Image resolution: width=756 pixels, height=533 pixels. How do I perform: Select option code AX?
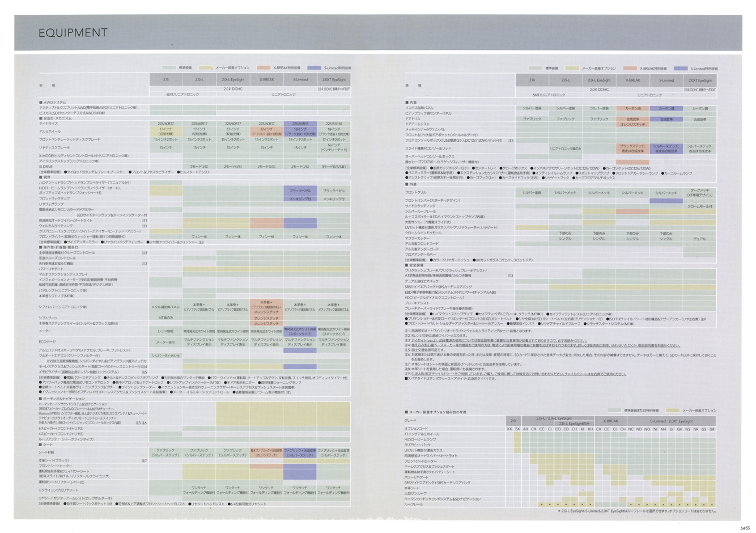525,429
